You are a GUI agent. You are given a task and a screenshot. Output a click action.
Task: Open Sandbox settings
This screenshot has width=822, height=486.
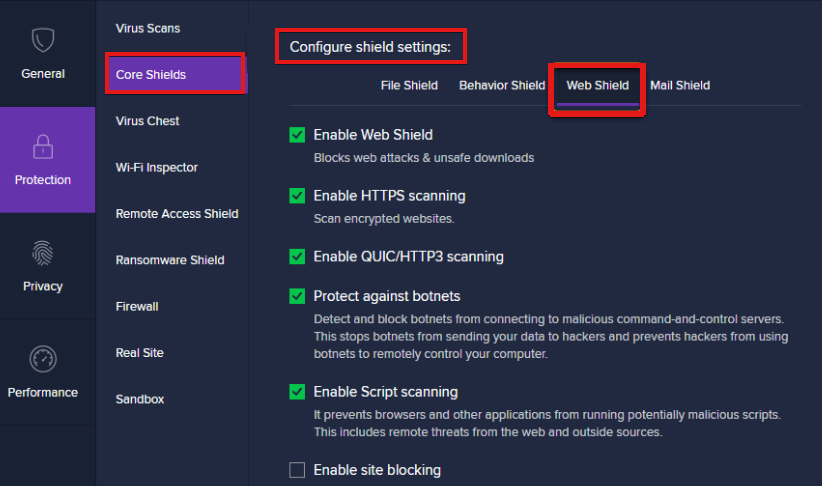pos(140,399)
